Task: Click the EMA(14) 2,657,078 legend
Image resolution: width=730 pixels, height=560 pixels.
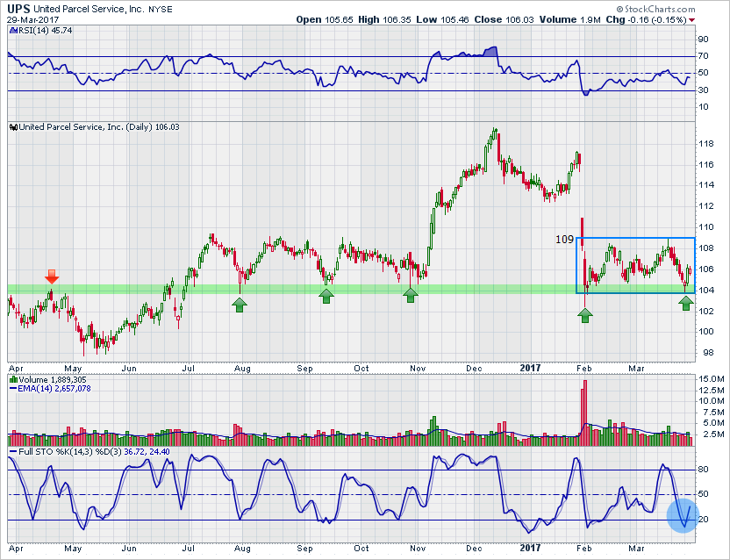Action: pos(54,389)
